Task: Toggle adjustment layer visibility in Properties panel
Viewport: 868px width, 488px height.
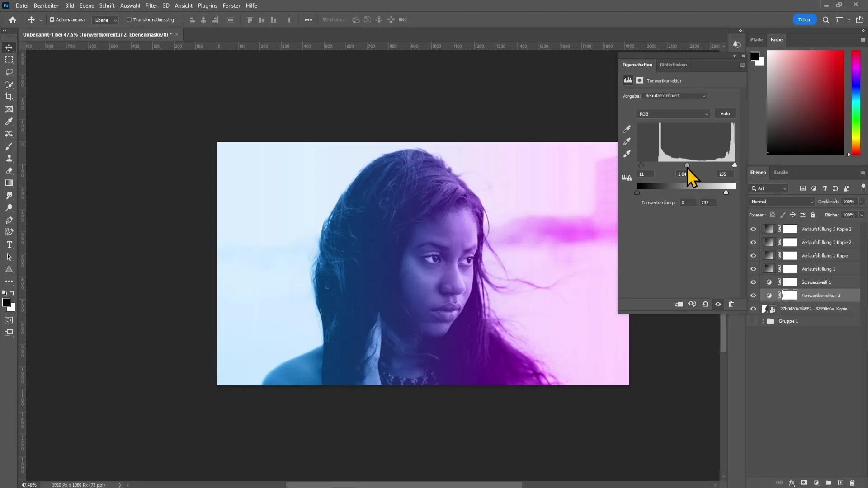Action: click(x=718, y=305)
